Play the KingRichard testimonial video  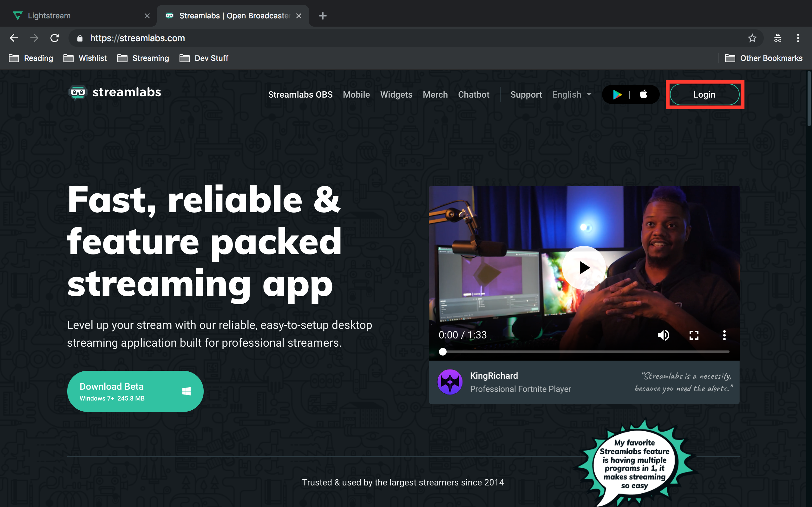584,267
